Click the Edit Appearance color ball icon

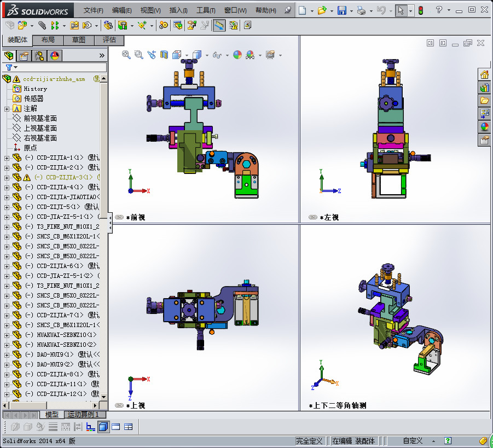[237, 55]
